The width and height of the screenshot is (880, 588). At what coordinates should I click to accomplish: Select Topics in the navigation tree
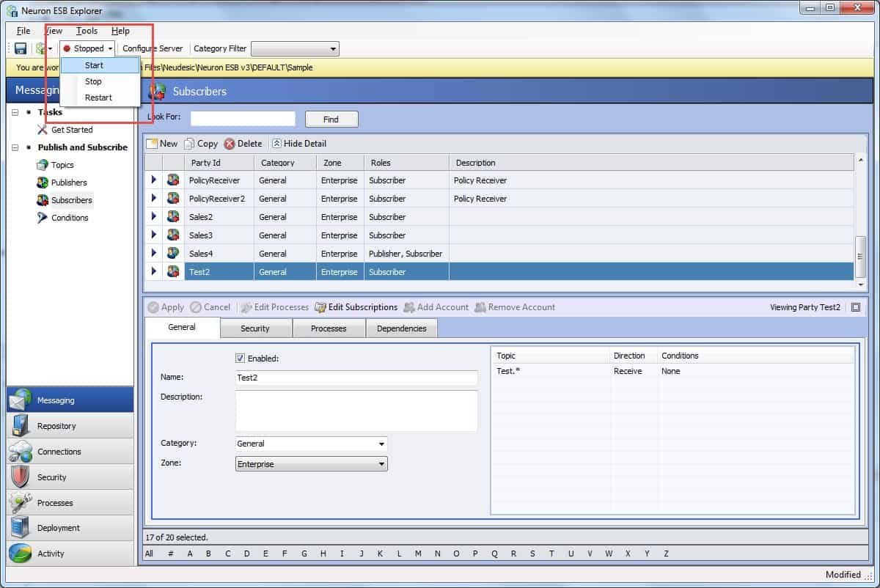click(62, 165)
